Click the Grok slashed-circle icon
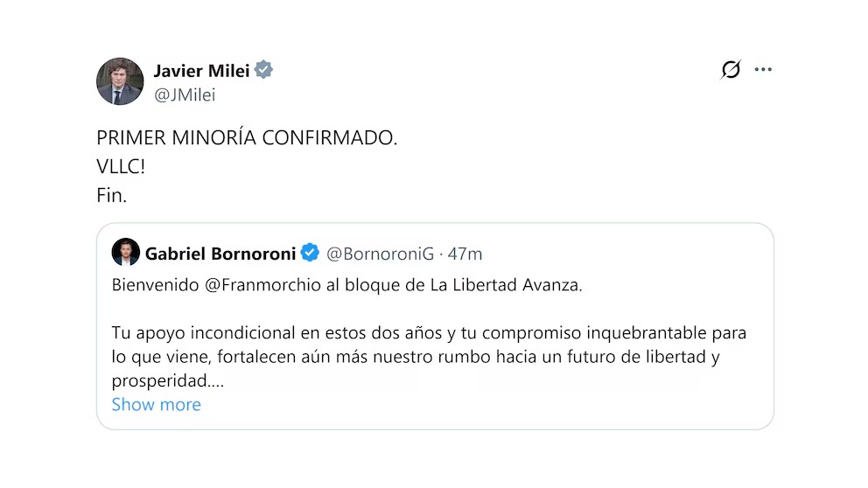Image resolution: width=868 pixels, height=488 pixels. tap(731, 70)
